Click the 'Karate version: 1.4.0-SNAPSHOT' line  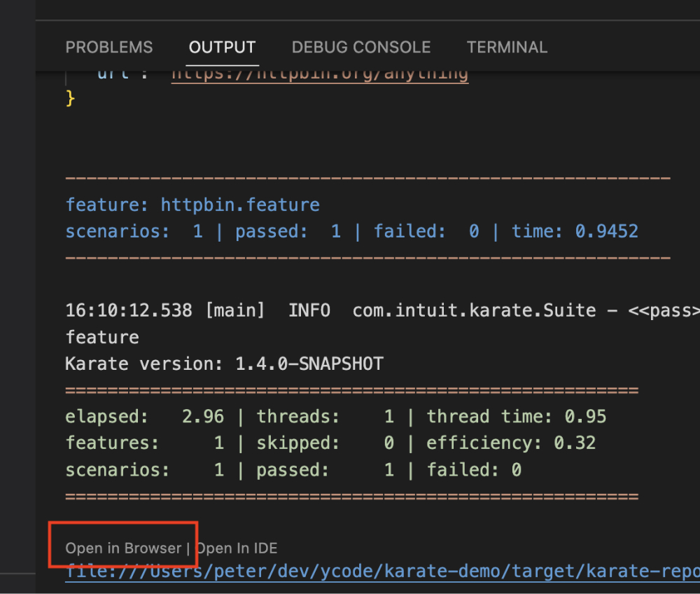(224, 364)
